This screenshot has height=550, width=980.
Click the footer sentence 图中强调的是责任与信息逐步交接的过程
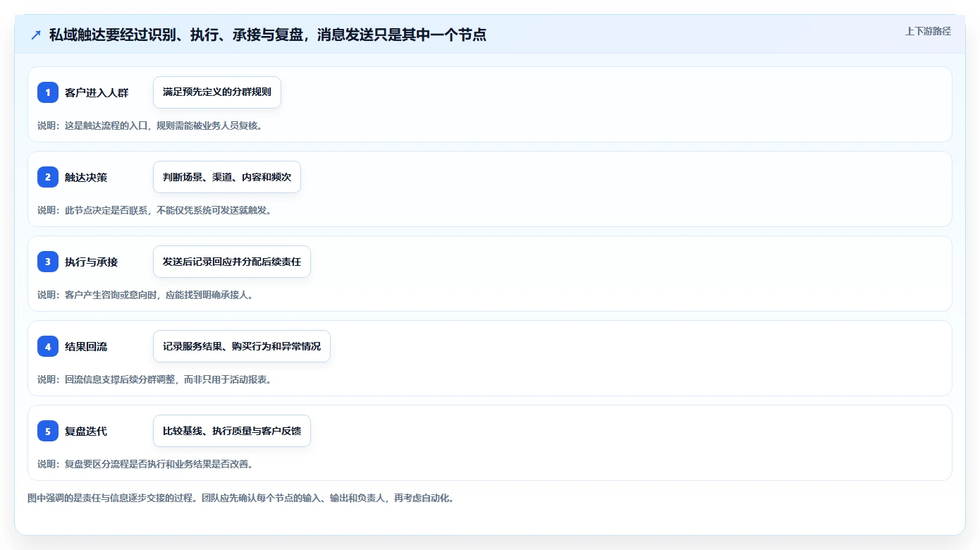(111, 498)
